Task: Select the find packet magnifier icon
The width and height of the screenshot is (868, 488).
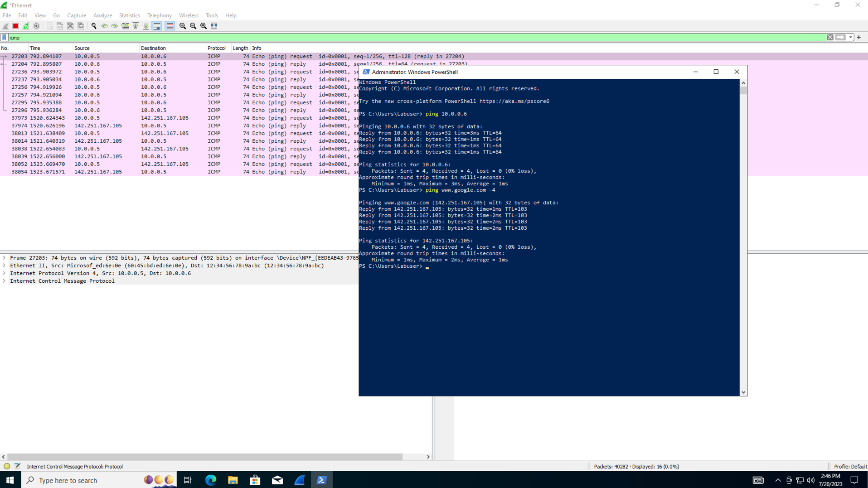Action: (x=94, y=26)
